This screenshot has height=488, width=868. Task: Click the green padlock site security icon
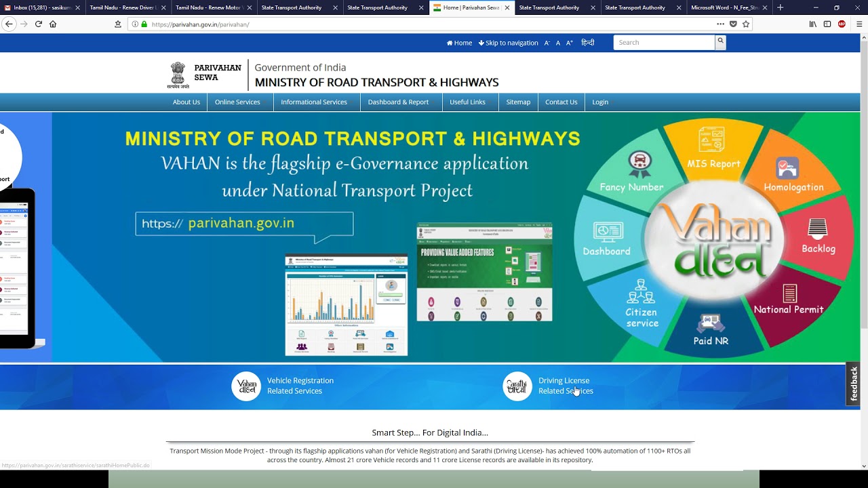(x=144, y=24)
